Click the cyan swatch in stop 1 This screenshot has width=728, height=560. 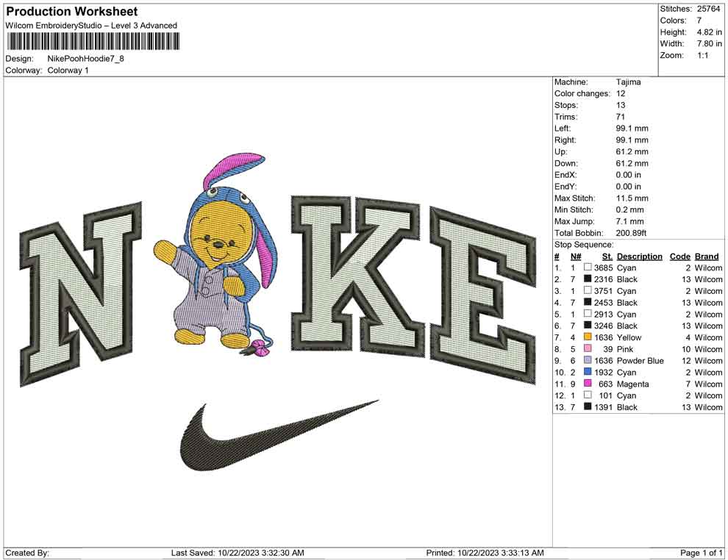pos(588,268)
